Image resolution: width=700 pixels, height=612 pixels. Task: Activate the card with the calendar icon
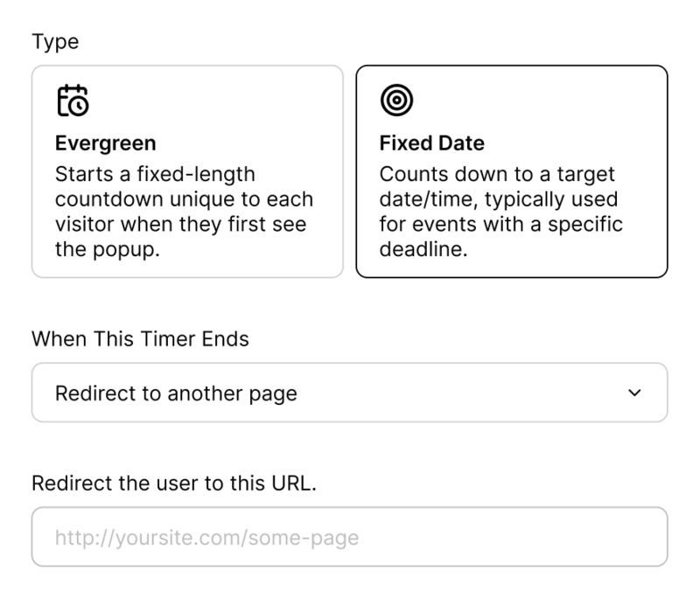click(x=187, y=171)
